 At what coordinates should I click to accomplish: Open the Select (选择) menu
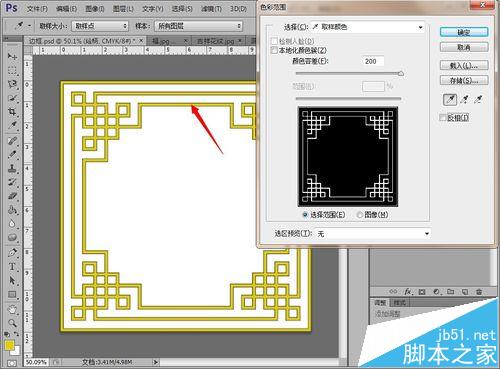[x=182, y=9]
